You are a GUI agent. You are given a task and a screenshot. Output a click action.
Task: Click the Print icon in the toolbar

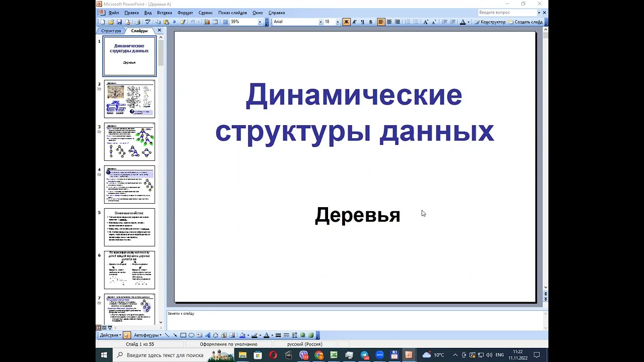137,22
